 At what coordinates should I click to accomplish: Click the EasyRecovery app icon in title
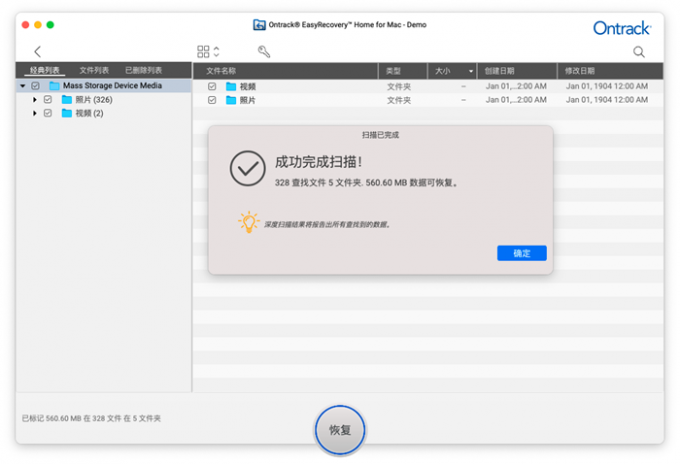pos(259,25)
